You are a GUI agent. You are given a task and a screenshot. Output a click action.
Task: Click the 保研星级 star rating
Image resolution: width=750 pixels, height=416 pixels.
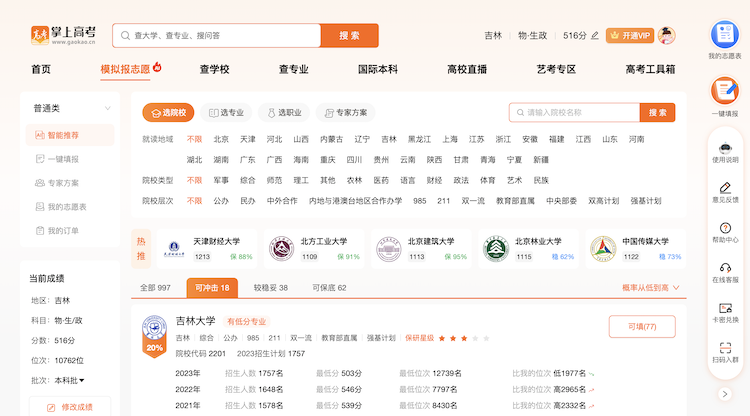click(x=463, y=338)
